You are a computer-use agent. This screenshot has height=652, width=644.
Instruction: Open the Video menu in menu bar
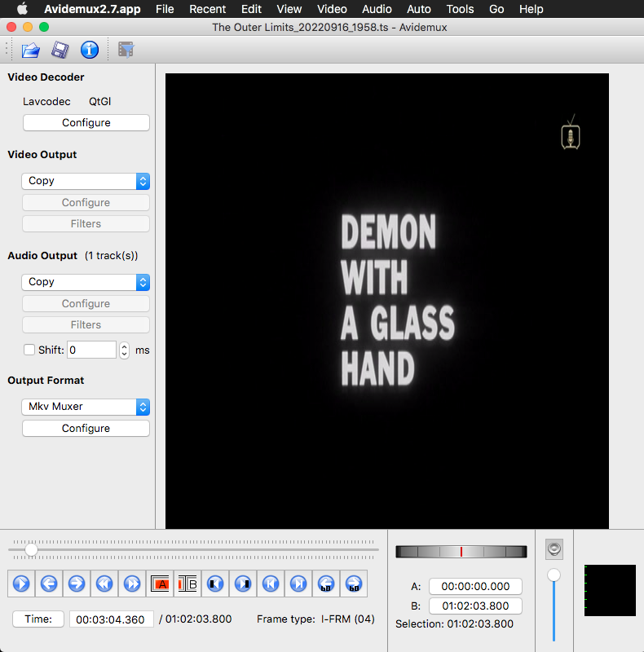(x=332, y=9)
